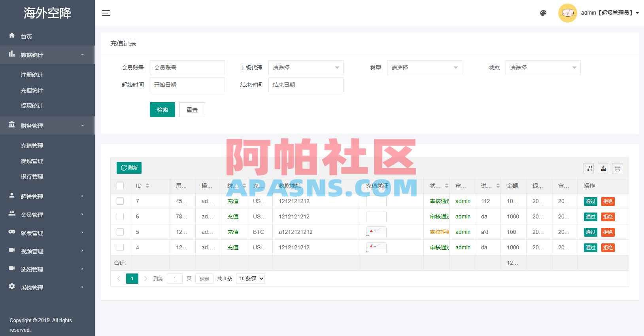The image size is (644, 336).
Task: Toggle the select-all checkbox in table header
Action: [120, 186]
